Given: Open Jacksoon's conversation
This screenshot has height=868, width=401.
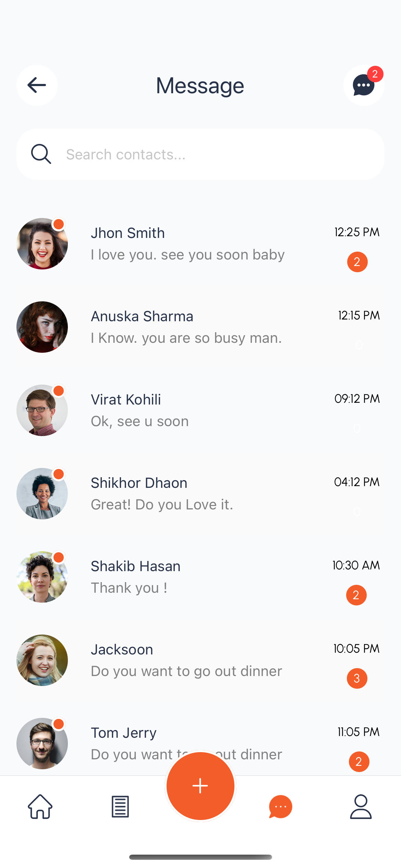Looking at the screenshot, I should [x=186, y=660].
